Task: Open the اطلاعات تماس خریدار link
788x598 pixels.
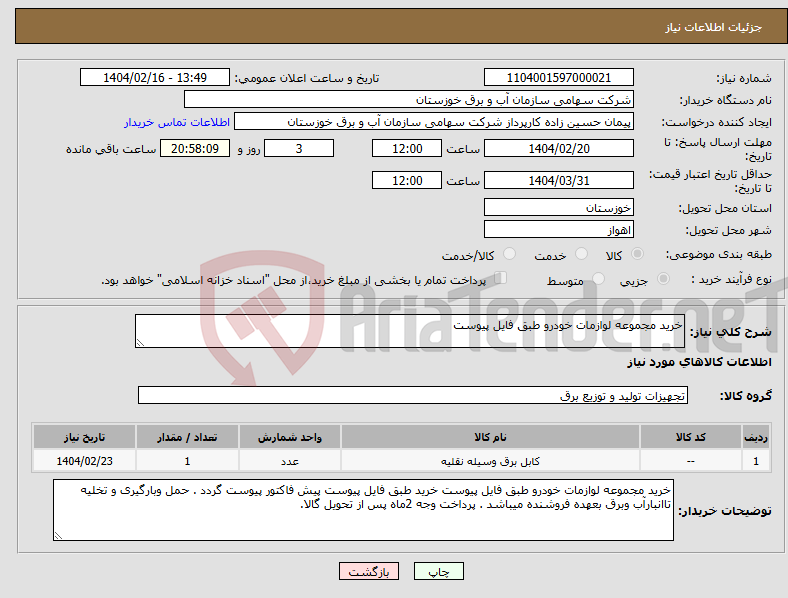Action: tap(177, 122)
